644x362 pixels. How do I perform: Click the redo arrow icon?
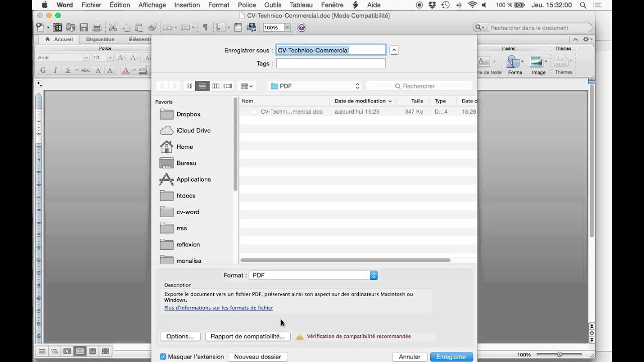pyautogui.click(x=185, y=27)
